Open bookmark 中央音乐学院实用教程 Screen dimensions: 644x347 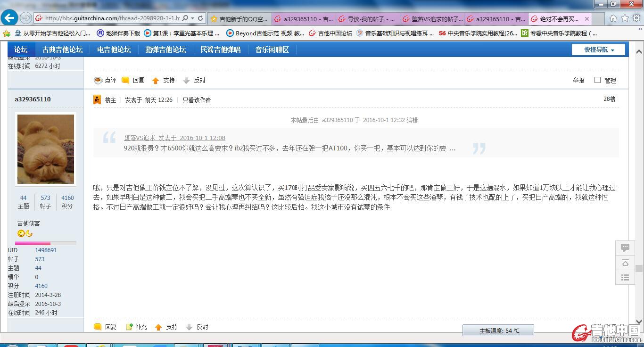coord(478,33)
